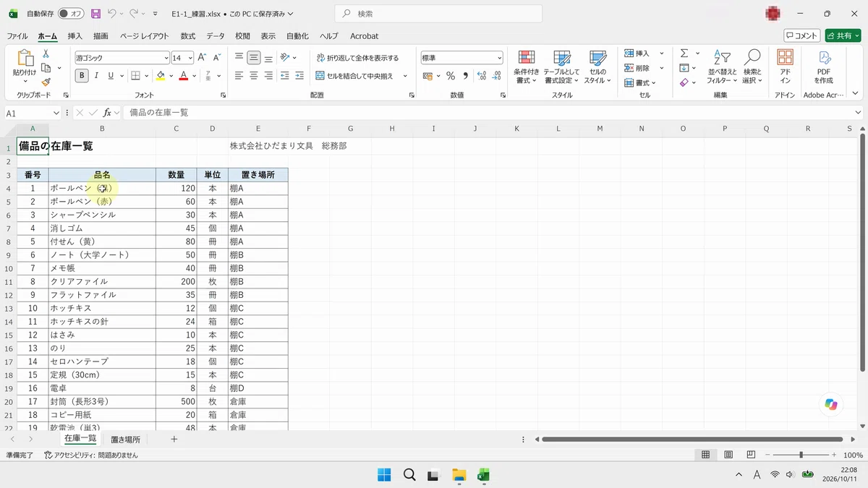
Task: Increase font size with the larger A icon
Action: [203, 57]
